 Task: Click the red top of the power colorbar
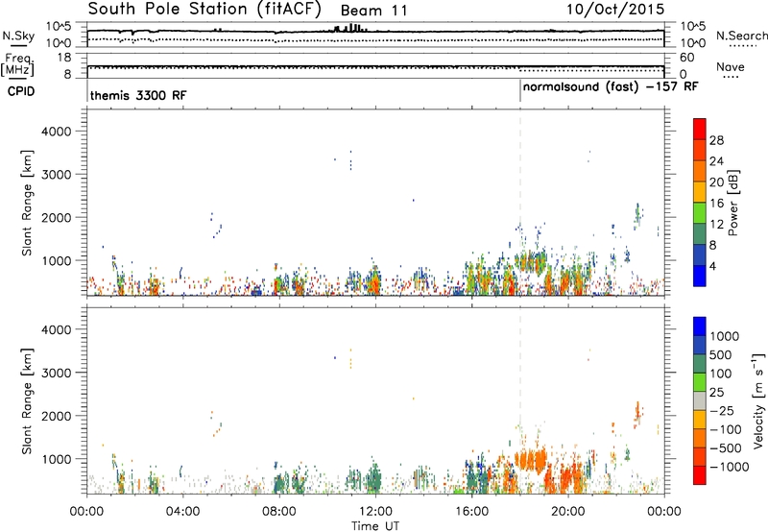[x=700, y=129]
